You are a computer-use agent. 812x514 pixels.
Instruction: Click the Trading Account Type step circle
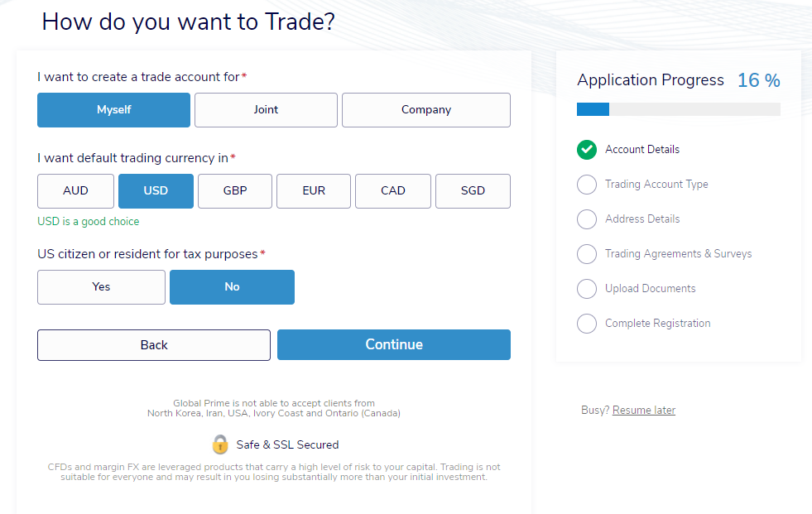coord(587,185)
